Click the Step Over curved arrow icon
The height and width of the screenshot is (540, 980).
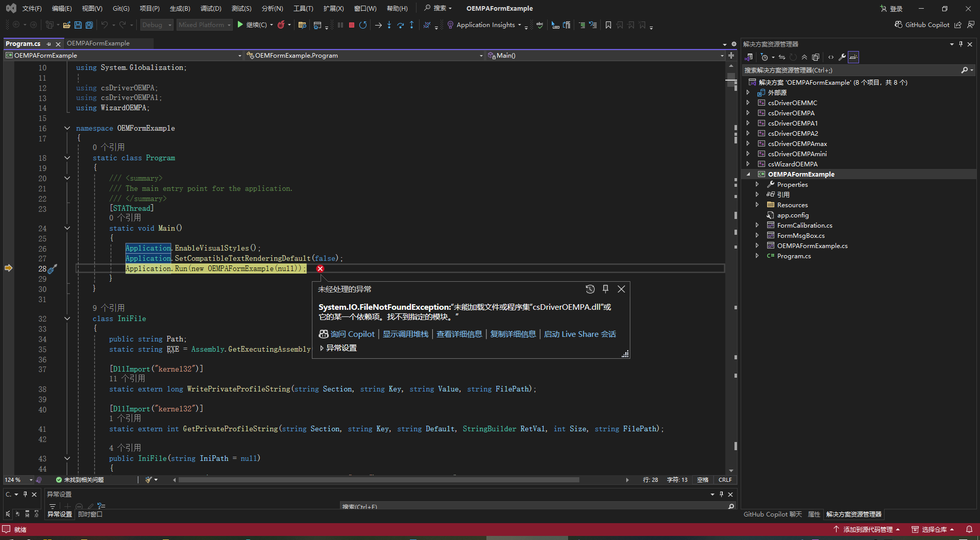(x=400, y=24)
